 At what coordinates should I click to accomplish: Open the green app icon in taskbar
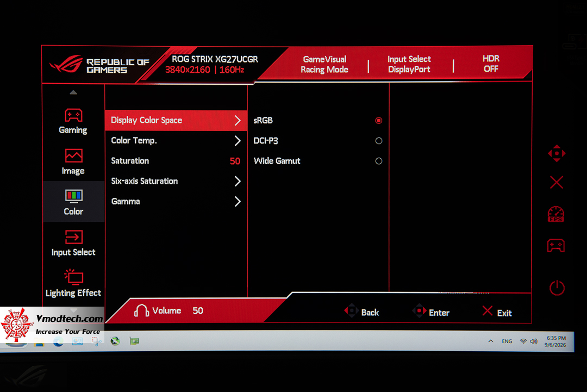[134, 341]
